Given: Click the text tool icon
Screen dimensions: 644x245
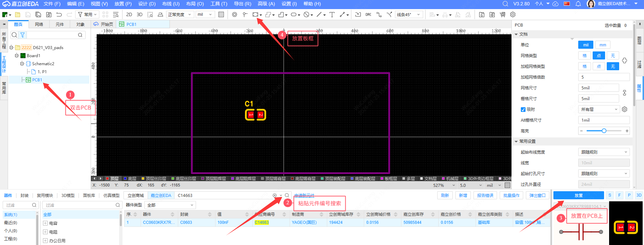Looking at the screenshot, I should (x=332, y=14).
